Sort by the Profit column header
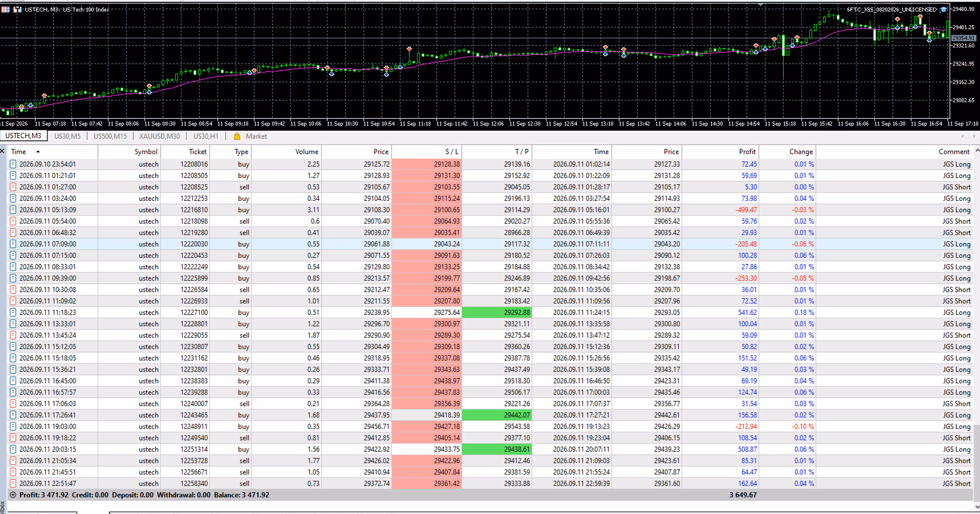This screenshot has height=514, width=980. (x=720, y=151)
